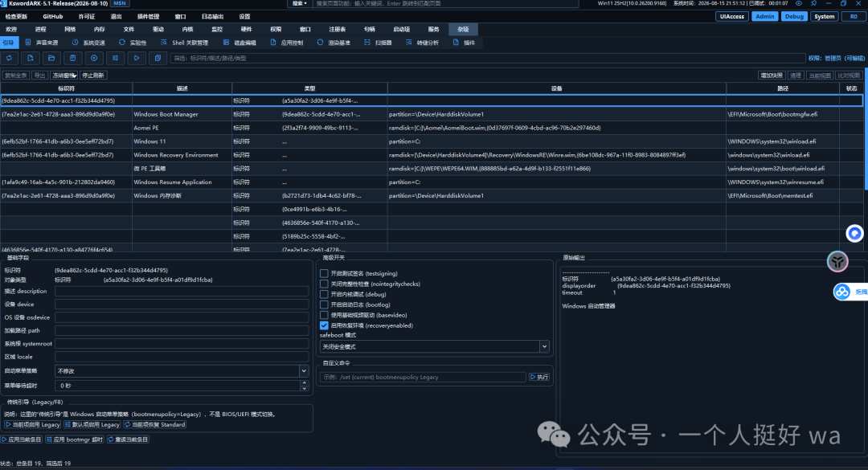Increase the 菜单等待超时 spinner value

[x=304, y=382]
